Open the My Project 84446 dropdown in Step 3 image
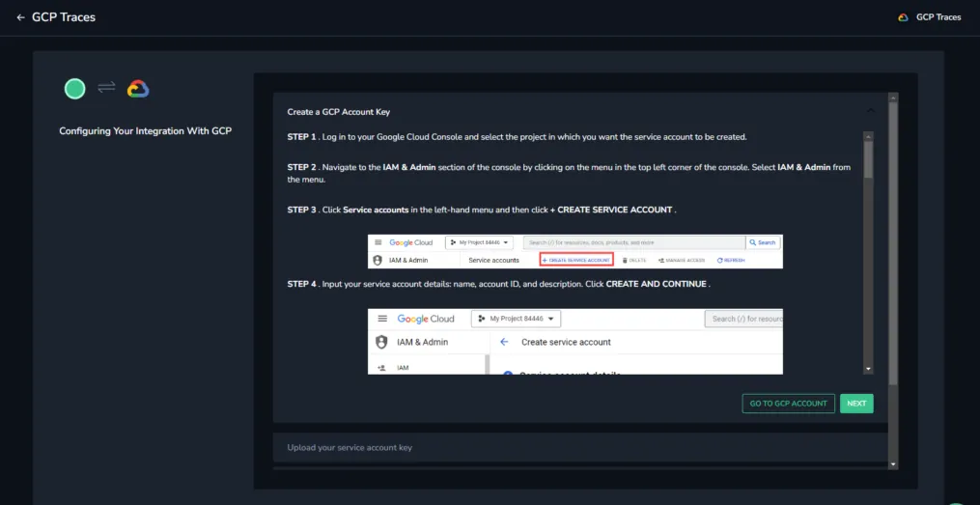980x505 pixels. coord(479,242)
